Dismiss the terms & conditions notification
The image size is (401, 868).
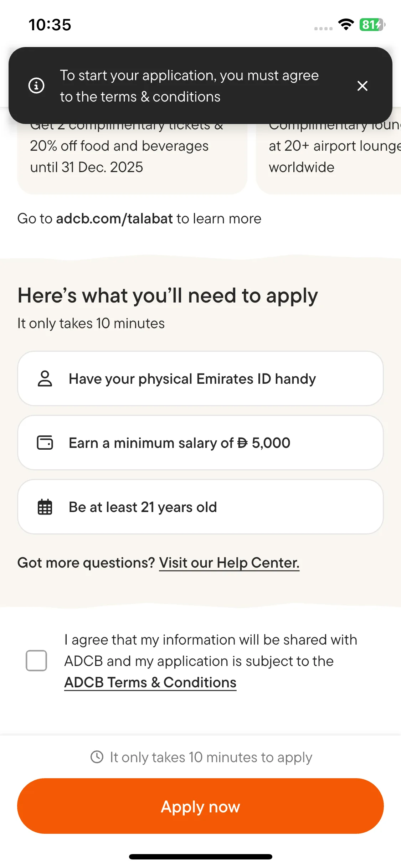(362, 86)
